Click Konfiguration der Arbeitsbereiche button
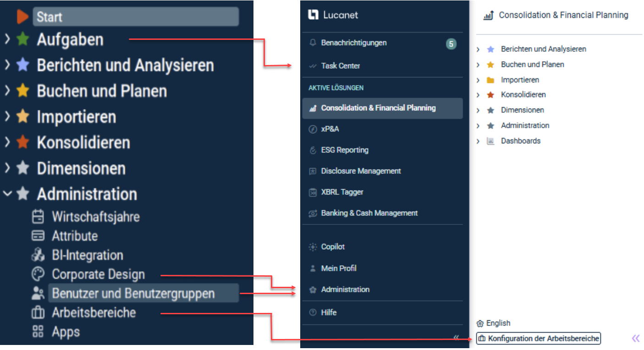Viewport: 644px width, 350px height. tap(539, 339)
